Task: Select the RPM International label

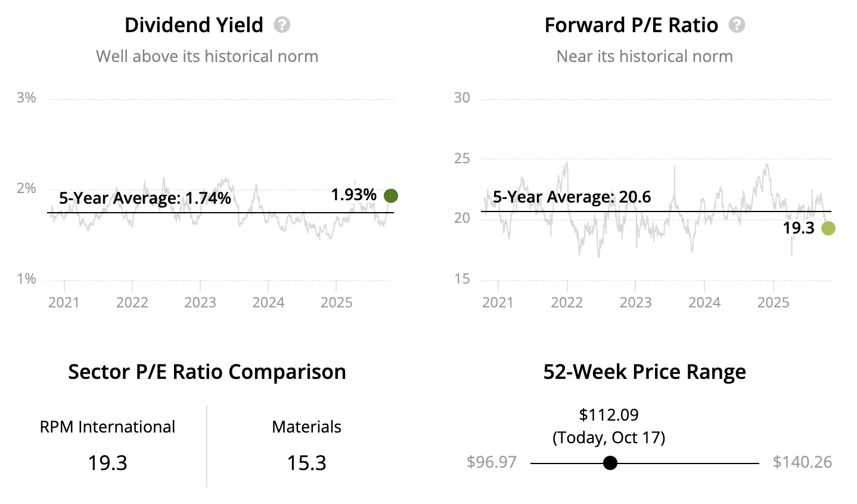Action: click(107, 427)
